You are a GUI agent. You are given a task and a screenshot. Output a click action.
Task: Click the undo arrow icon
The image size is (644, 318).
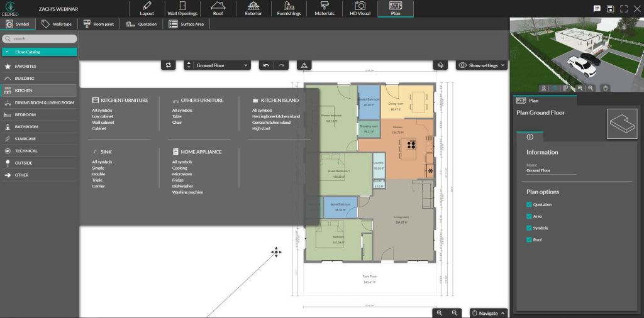pos(266,65)
